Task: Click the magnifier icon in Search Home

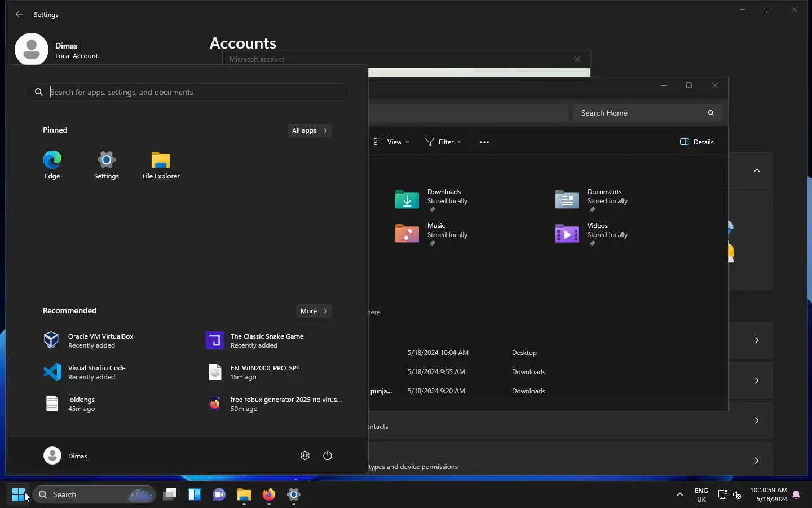Action: (x=711, y=113)
